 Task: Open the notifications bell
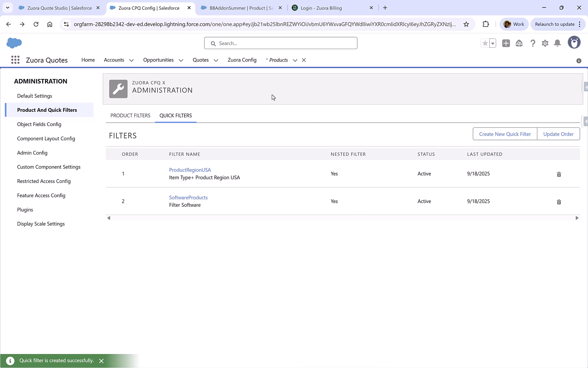(557, 43)
